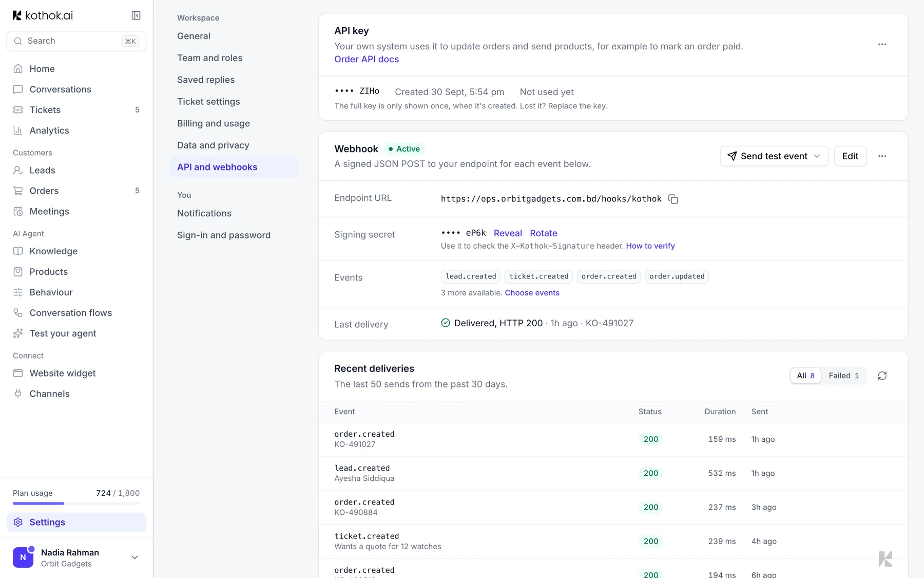The height and width of the screenshot is (578, 924).
Task: Open Test your agent
Action: pos(76,333)
